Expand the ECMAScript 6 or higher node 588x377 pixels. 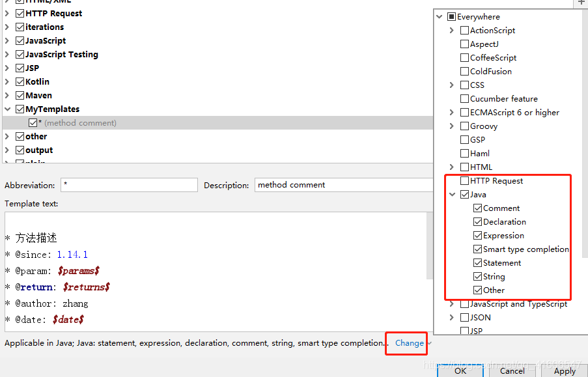(x=452, y=113)
